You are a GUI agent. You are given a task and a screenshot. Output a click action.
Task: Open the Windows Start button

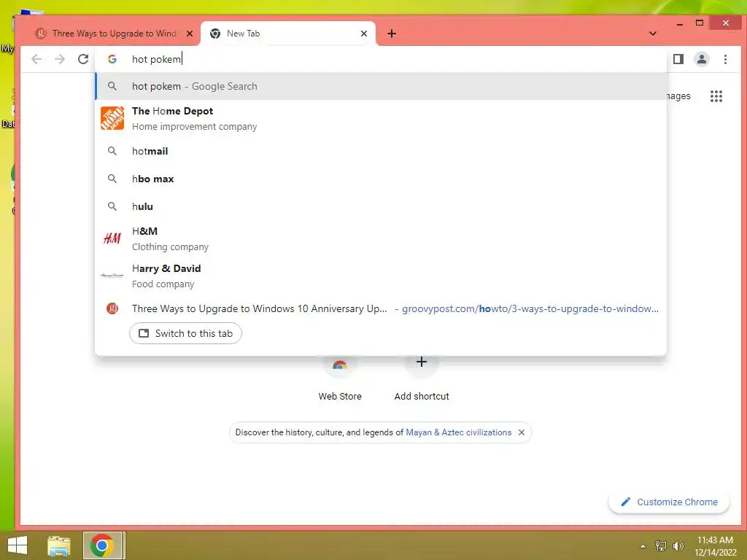tap(18, 545)
